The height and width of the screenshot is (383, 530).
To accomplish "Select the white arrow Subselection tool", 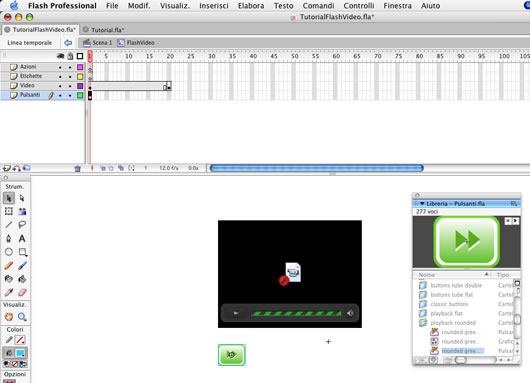I will 22,198.
